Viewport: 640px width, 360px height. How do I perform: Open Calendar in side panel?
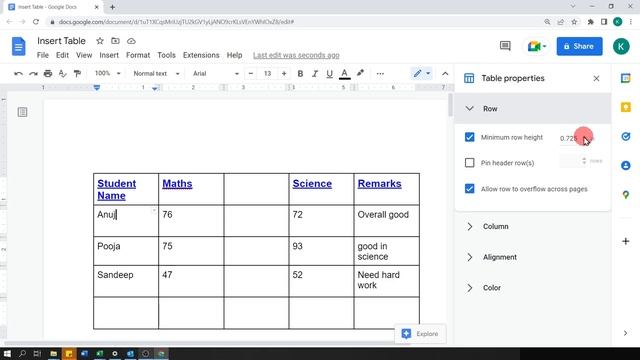tap(625, 78)
